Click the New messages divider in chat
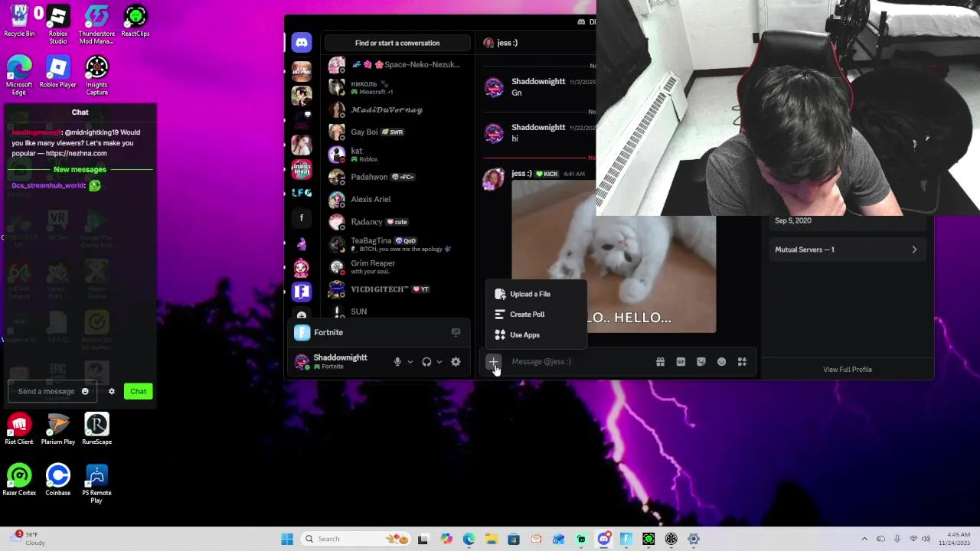Screen dimensions: 980x551 80,170
